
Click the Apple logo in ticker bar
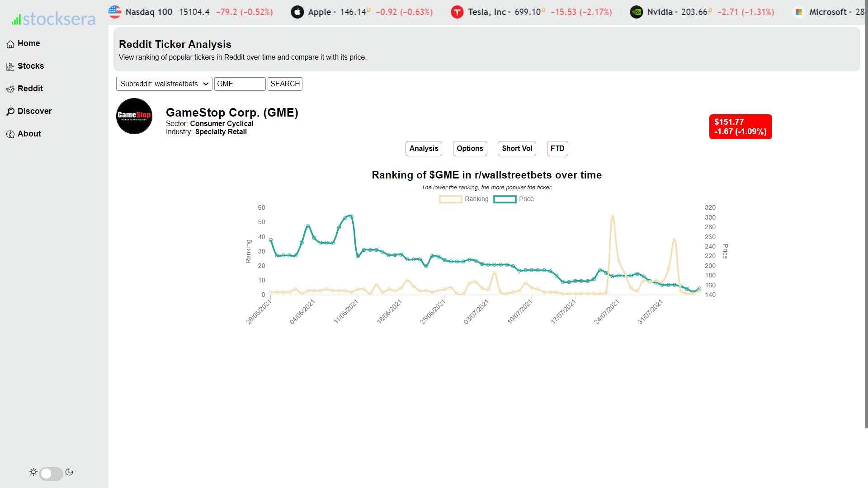tap(297, 12)
